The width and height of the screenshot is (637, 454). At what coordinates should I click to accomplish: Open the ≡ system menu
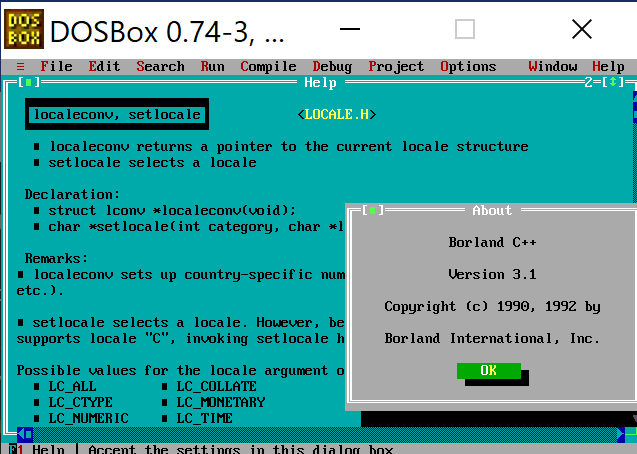pyautogui.click(x=20, y=66)
